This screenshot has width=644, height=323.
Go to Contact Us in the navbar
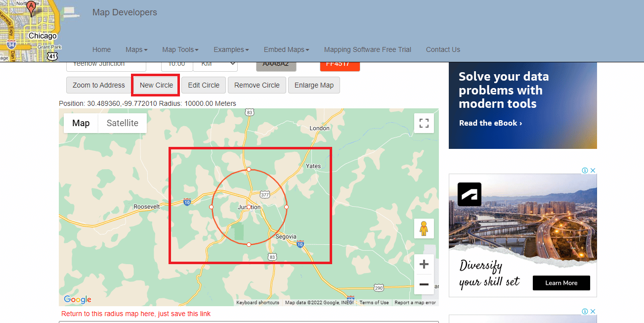(443, 49)
